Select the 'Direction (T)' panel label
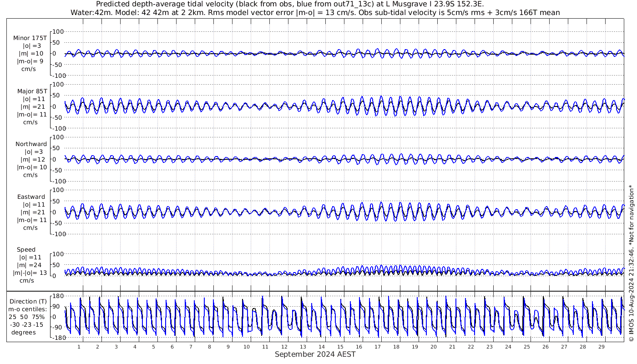 point(28,302)
